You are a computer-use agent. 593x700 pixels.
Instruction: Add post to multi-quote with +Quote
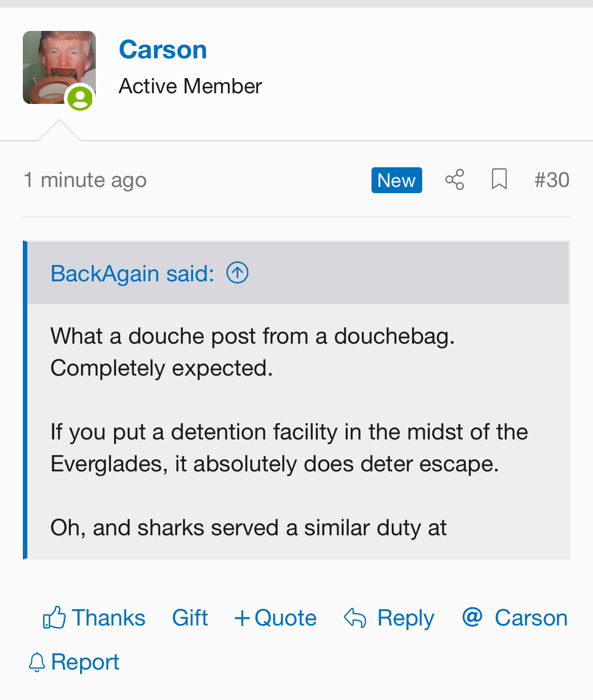[x=275, y=618]
